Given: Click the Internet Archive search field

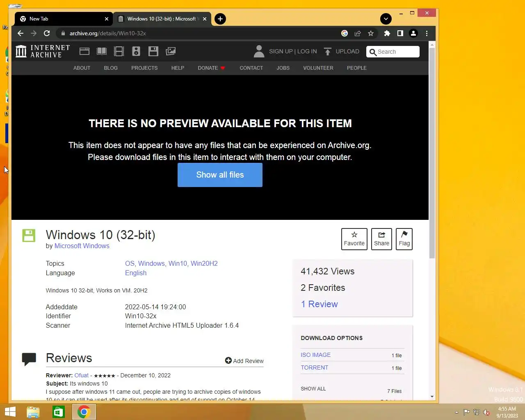Looking at the screenshot, I should [393, 52].
